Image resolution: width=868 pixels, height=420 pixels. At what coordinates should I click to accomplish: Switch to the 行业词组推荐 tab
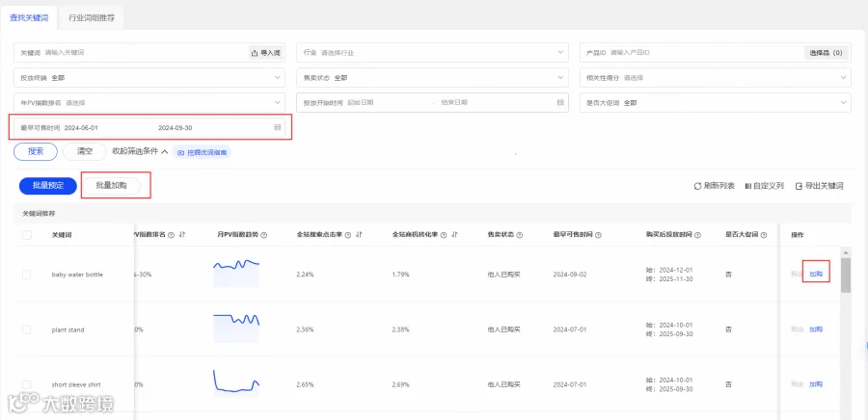(92, 17)
